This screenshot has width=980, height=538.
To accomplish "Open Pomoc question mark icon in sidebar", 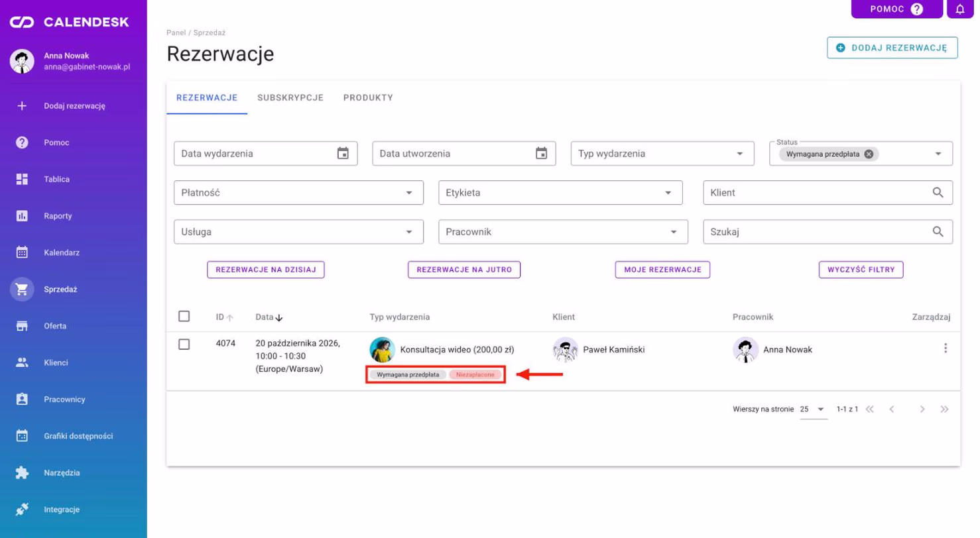I will [22, 142].
